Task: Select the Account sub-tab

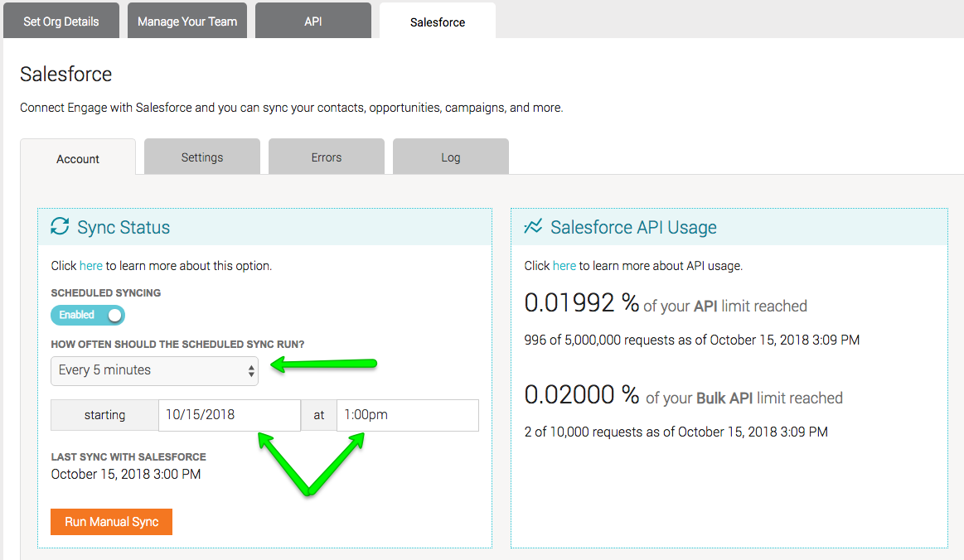Action: pos(77,158)
